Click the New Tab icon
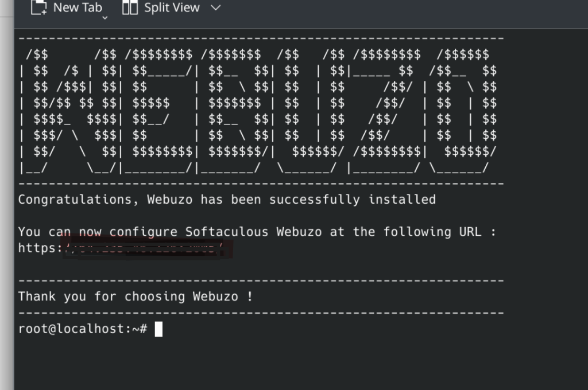Screen dimensions: 588x390 [39, 7]
